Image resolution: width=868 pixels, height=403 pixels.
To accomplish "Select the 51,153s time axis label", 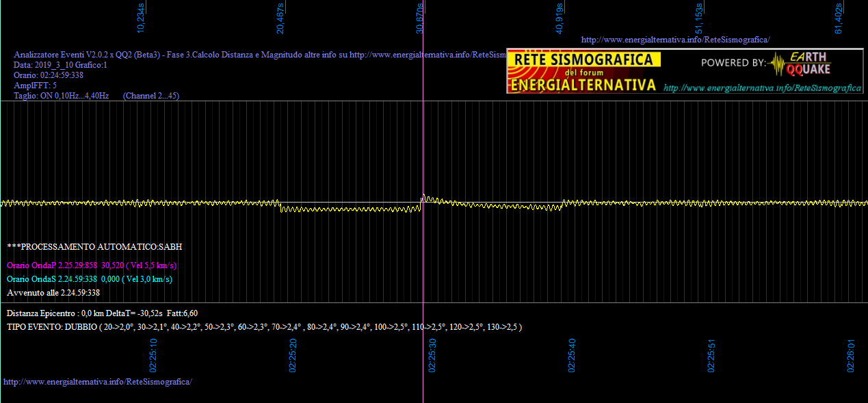I will click(x=699, y=18).
